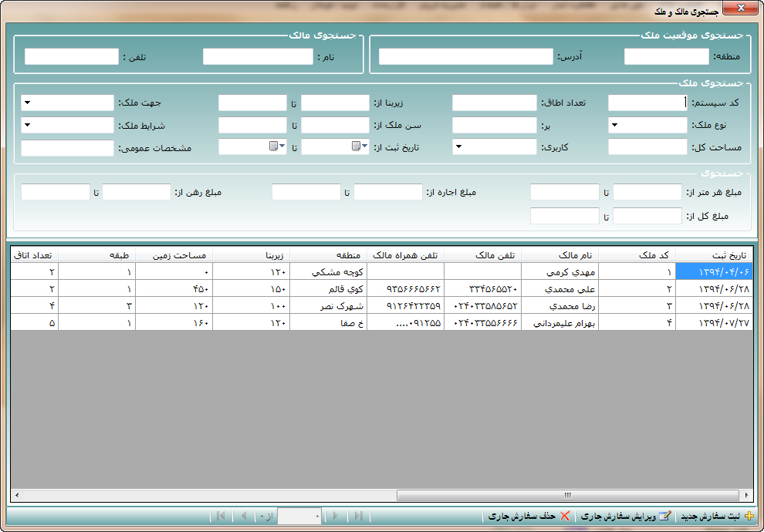Click the yellow plus 'ثبت سفارش جدید' icon
Image resolution: width=764 pixels, height=532 pixels.
(749, 516)
